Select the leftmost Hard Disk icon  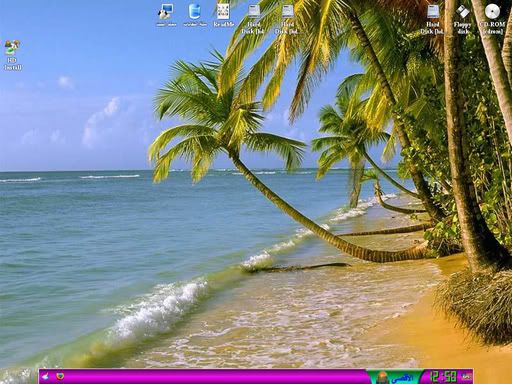point(254,12)
